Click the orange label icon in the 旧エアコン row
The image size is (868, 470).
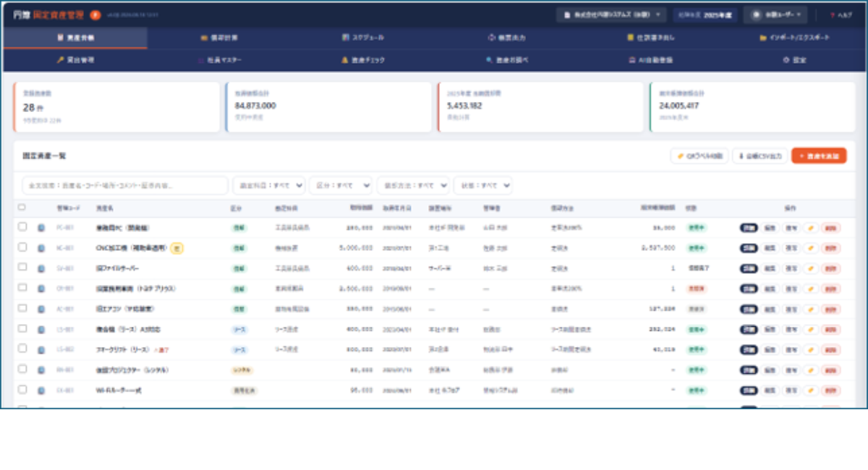click(x=811, y=308)
